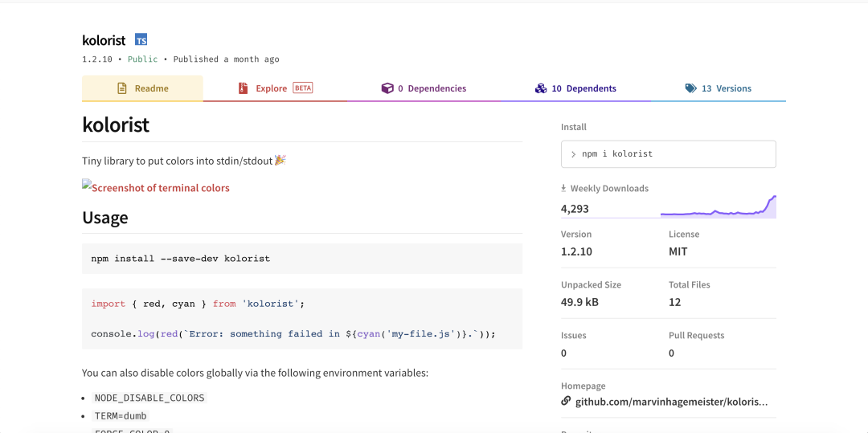This screenshot has width=868, height=433.
Task: Click the Weekly Downloads arrow icon
Action: 564,189
